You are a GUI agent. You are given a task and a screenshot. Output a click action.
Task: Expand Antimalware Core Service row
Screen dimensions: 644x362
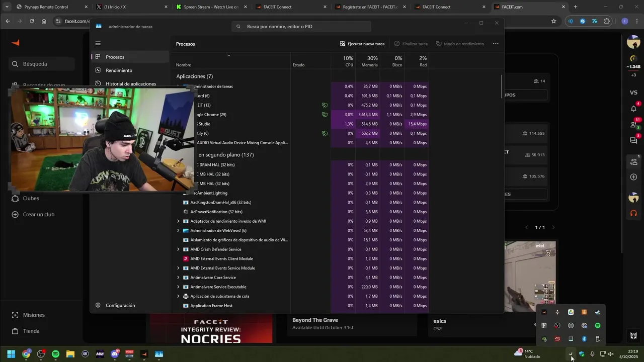[x=178, y=278]
